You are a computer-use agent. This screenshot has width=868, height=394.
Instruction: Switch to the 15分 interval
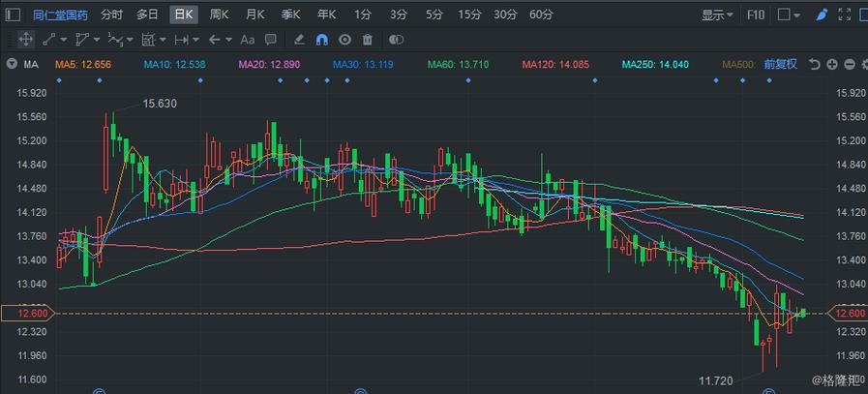(x=469, y=15)
